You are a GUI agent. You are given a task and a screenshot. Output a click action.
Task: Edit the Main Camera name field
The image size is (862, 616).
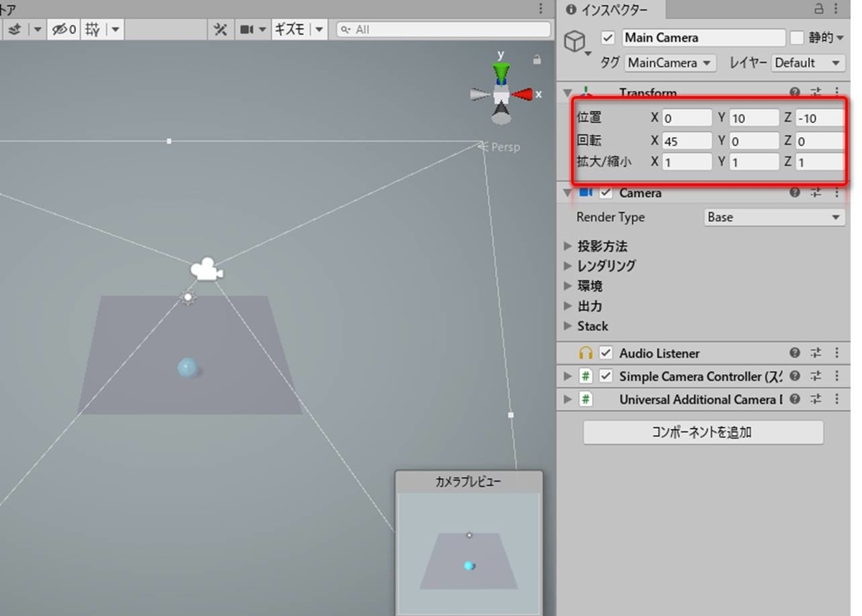click(x=703, y=37)
